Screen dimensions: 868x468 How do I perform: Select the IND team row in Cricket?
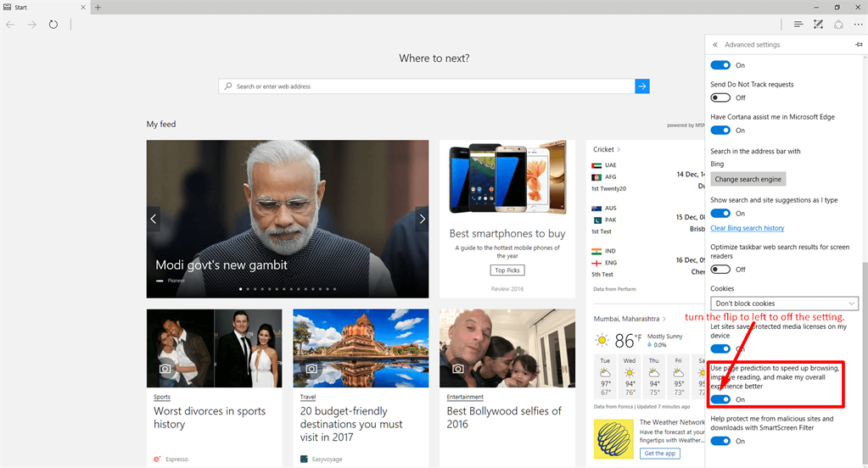pyautogui.click(x=604, y=251)
